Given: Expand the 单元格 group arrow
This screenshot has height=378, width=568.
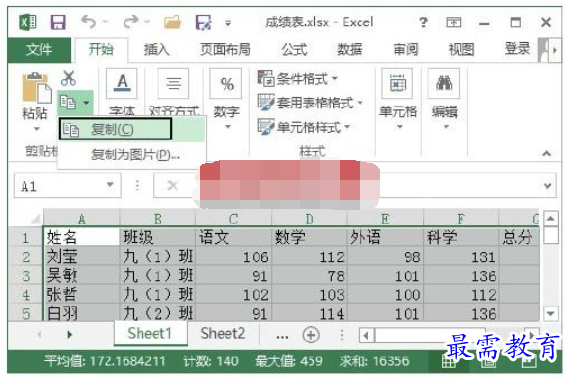Looking at the screenshot, I should pyautogui.click(x=399, y=127).
